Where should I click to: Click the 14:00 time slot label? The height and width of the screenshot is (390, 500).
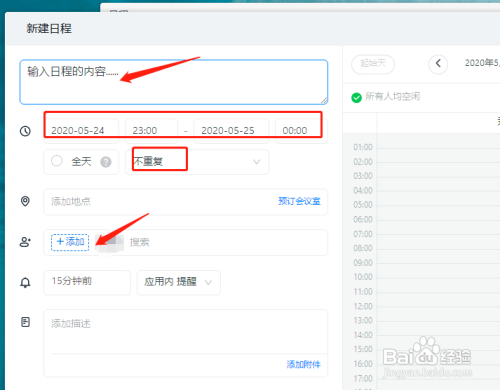click(363, 335)
